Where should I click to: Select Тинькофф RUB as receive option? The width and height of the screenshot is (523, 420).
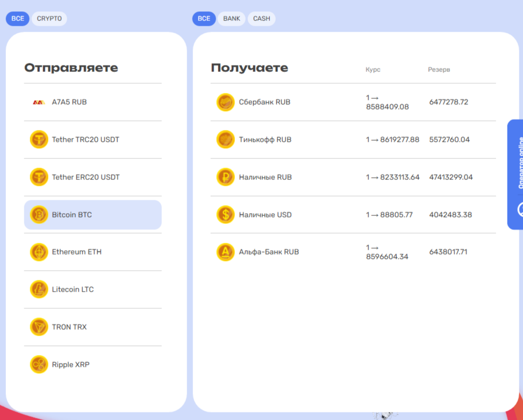coord(353,139)
